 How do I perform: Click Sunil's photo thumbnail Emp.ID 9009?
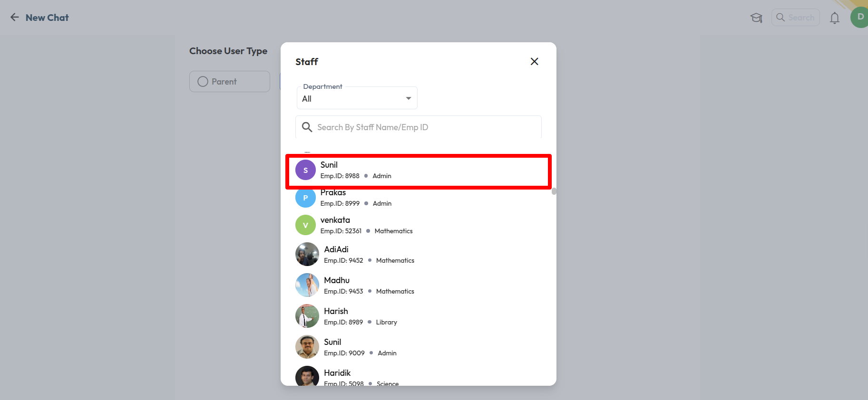pyautogui.click(x=307, y=347)
